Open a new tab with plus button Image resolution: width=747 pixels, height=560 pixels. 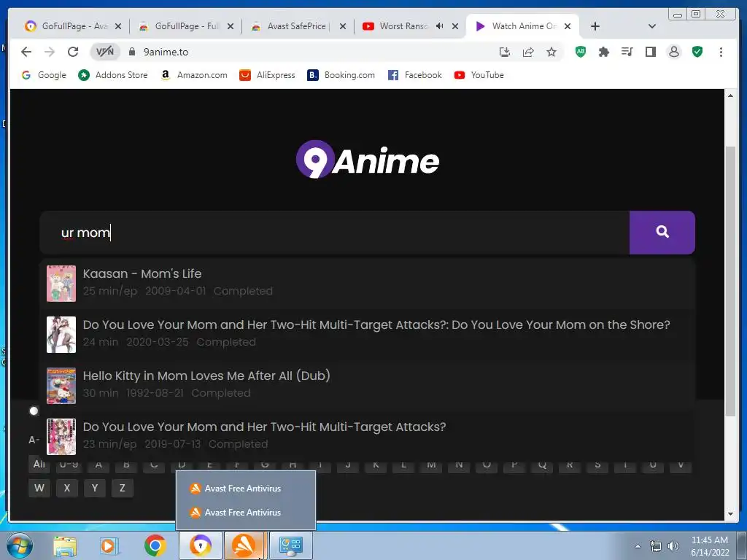[595, 26]
